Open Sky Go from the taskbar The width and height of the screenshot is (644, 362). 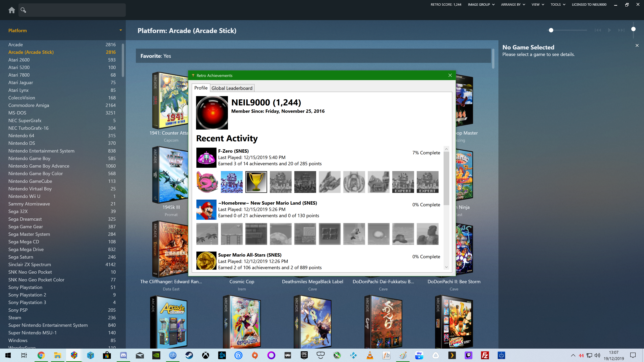pyautogui.click(x=419, y=355)
